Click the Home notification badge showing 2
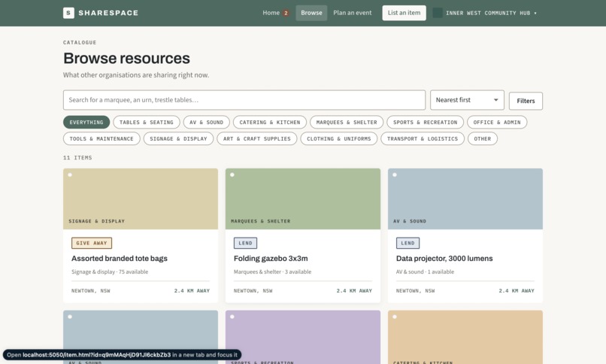606x364 pixels. pos(286,13)
